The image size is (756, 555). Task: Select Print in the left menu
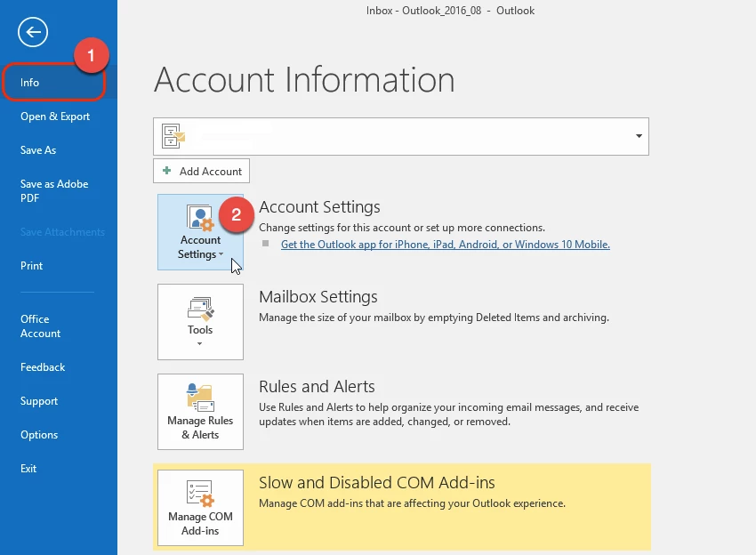(31, 266)
